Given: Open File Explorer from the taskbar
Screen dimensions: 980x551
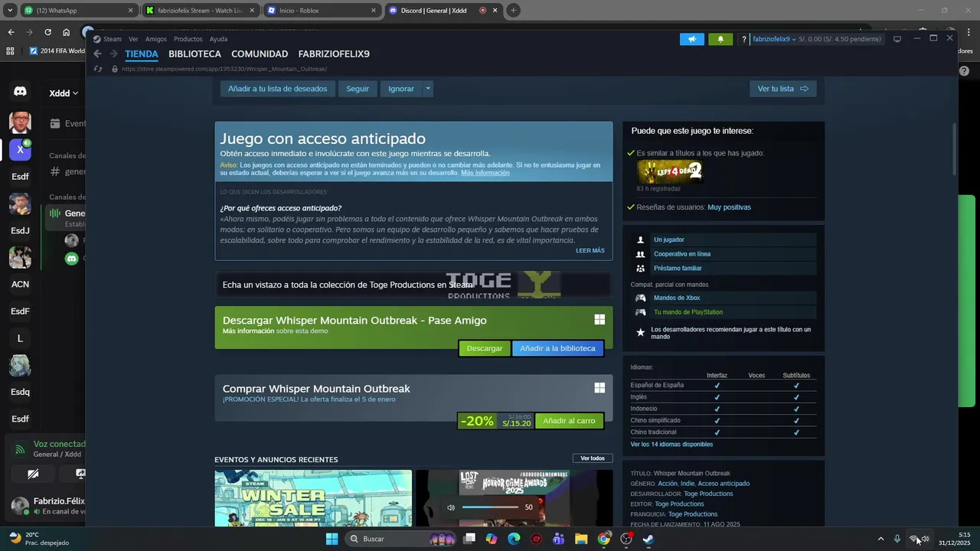Looking at the screenshot, I should [x=581, y=539].
